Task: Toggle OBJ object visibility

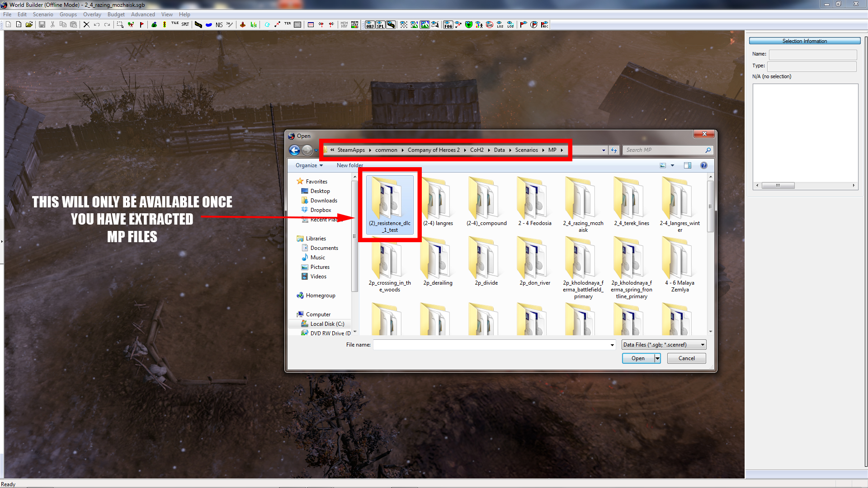Action: 370,24
